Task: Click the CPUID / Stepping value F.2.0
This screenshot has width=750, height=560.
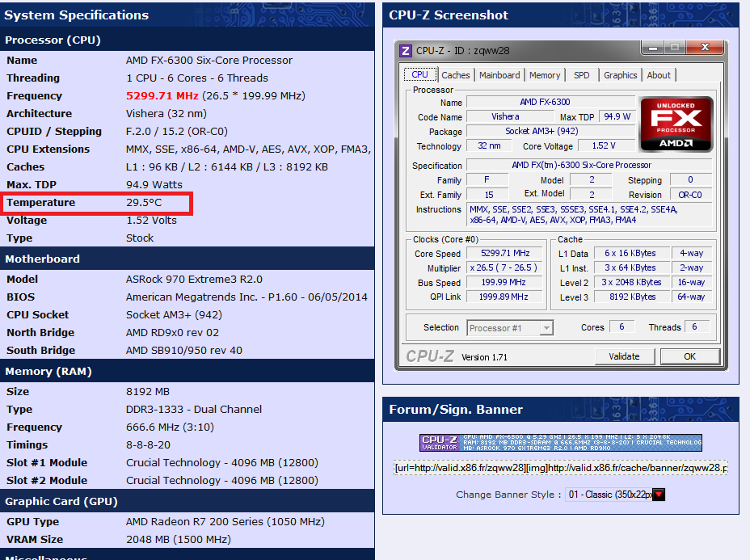Action: tap(176, 132)
